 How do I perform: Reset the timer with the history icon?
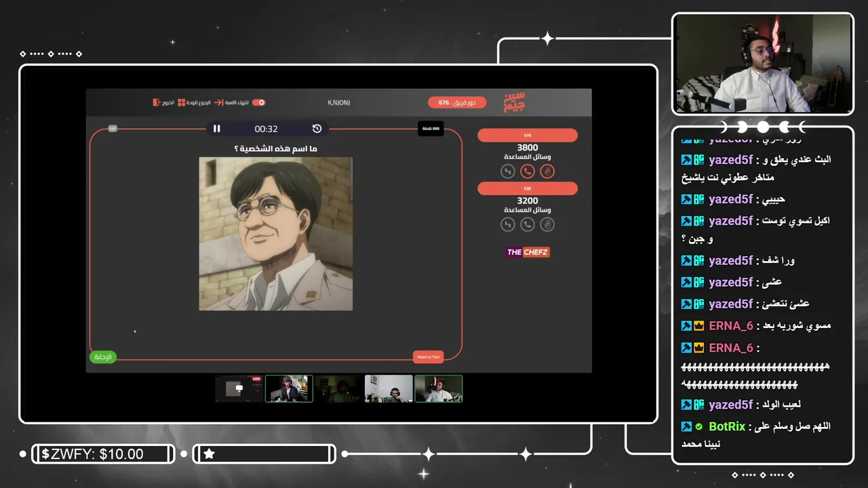(317, 129)
